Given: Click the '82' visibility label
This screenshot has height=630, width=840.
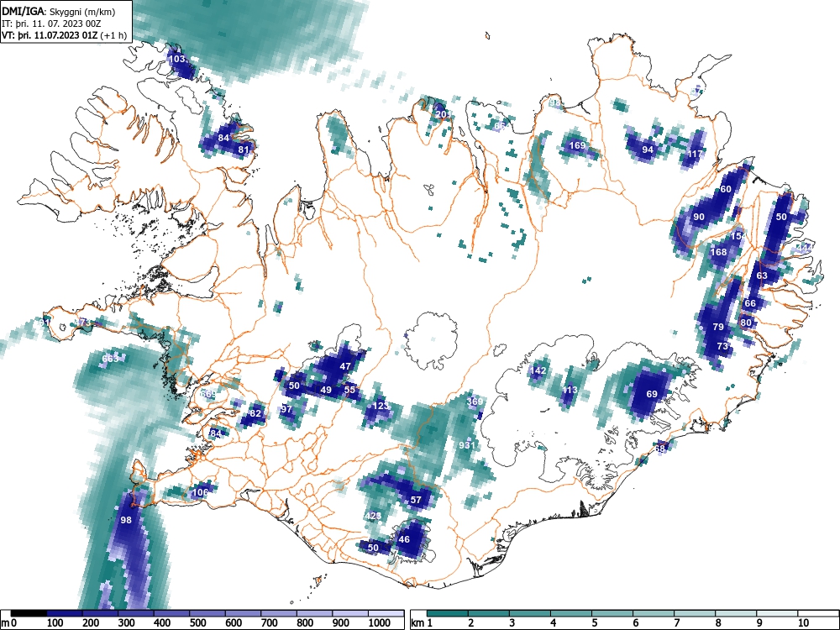Looking at the screenshot, I should (x=255, y=413).
